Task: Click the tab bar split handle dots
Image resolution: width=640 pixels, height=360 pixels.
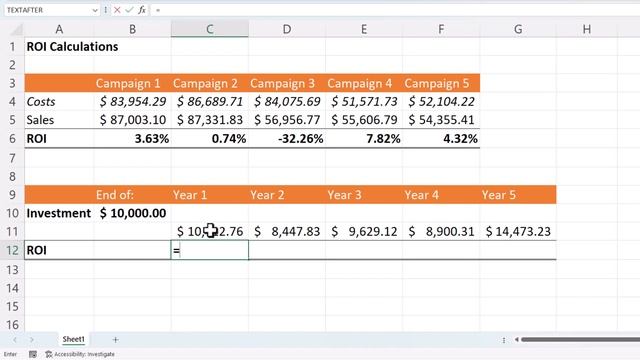Action: 504,340
